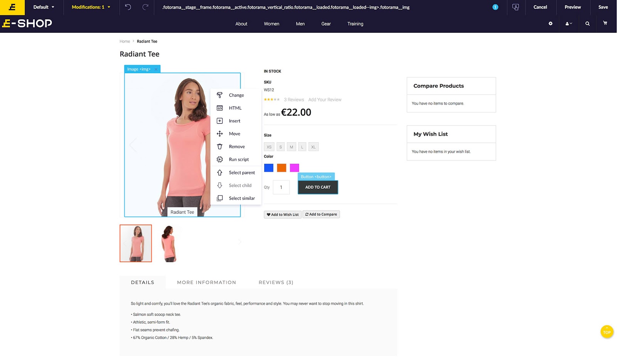Image resolution: width=617 pixels, height=364 pixels.
Task: Choose Select similar from the context menu
Action: (242, 198)
